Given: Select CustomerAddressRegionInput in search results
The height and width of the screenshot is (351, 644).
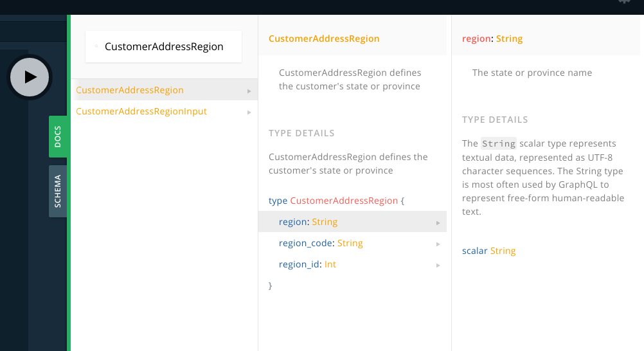Looking at the screenshot, I should pyautogui.click(x=141, y=111).
